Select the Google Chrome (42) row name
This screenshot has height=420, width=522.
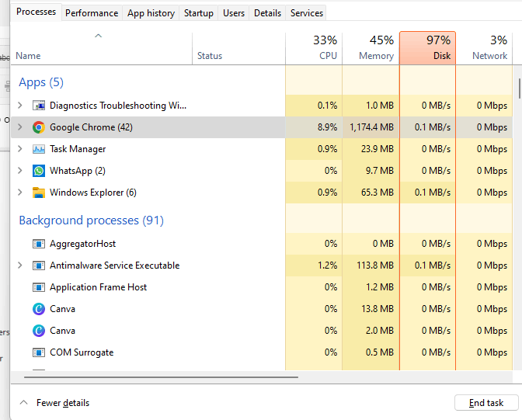coord(91,127)
